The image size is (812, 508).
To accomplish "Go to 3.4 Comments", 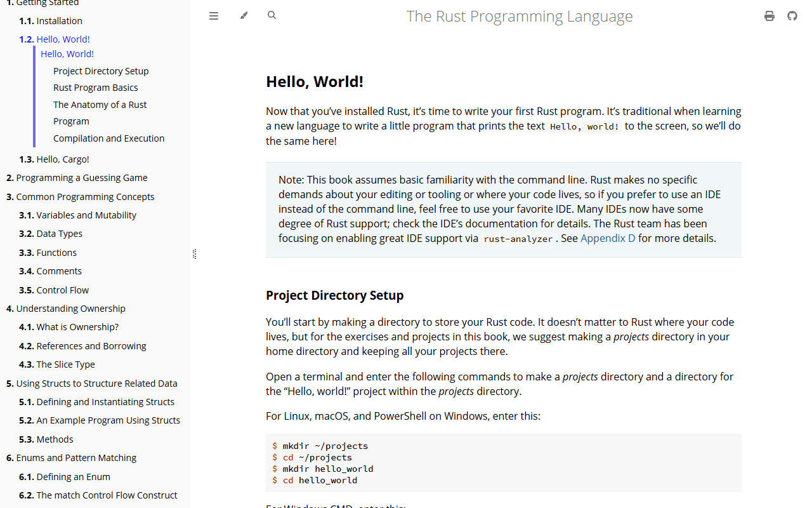I will [50, 271].
